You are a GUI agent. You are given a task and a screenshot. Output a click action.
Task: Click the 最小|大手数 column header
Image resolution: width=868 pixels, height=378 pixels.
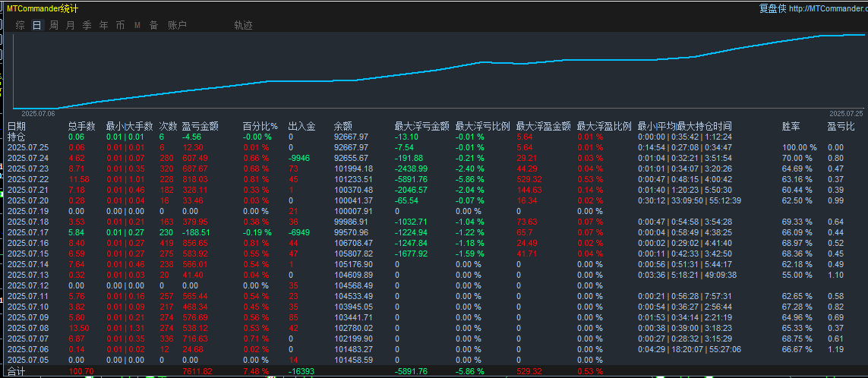[x=130, y=126]
